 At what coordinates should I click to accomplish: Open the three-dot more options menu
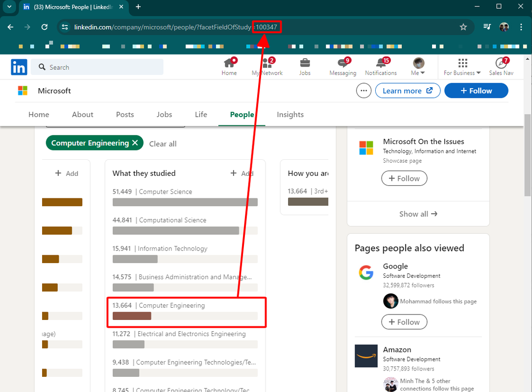click(363, 91)
